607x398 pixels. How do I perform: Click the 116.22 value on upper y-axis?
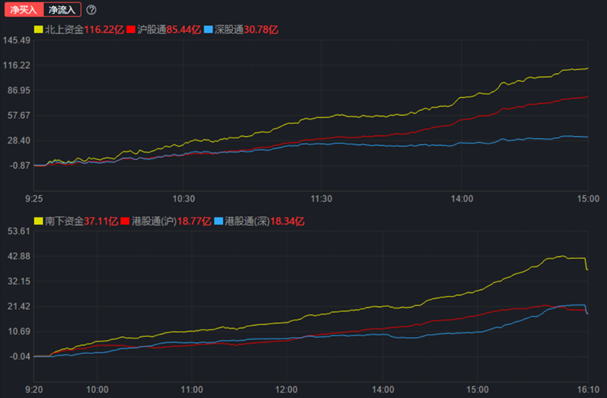pyautogui.click(x=17, y=65)
